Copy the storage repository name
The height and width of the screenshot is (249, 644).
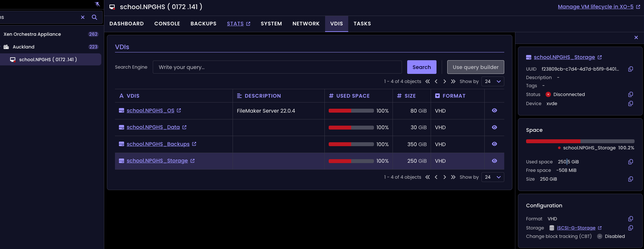point(630,228)
